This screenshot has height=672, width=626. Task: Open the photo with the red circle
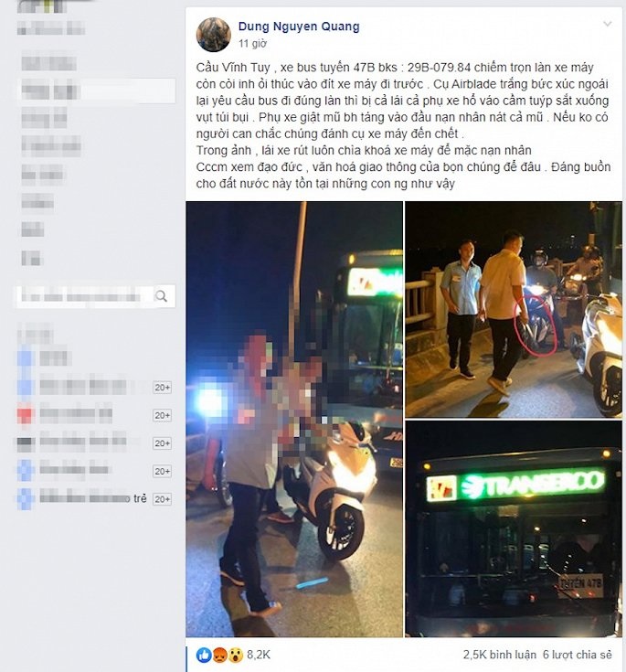tap(514, 309)
